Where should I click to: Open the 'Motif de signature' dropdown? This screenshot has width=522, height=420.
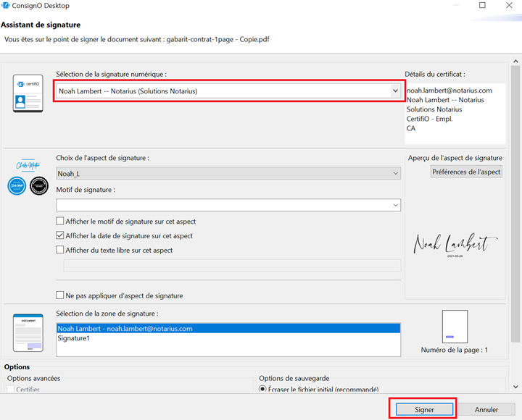click(394, 206)
